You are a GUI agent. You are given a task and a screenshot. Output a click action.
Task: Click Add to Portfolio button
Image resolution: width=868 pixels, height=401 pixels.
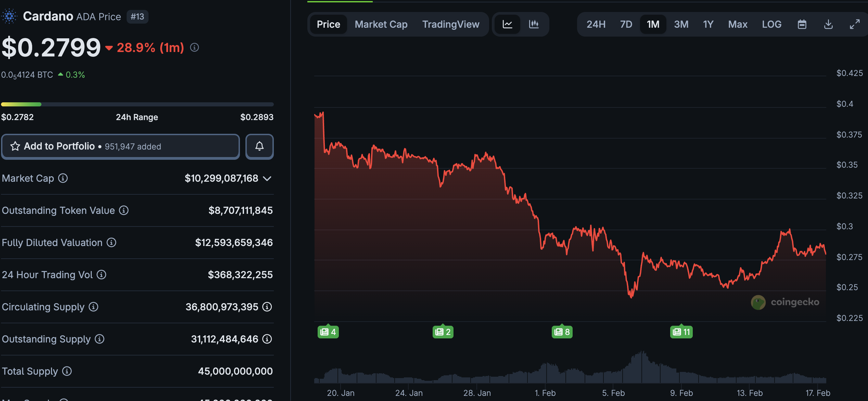pos(120,146)
